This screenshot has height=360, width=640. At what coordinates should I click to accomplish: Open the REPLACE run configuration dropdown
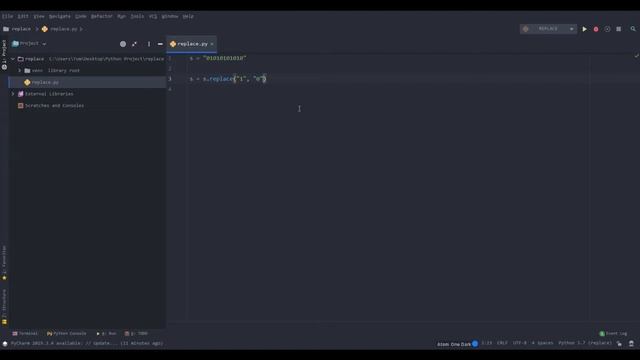pyautogui.click(x=548, y=29)
